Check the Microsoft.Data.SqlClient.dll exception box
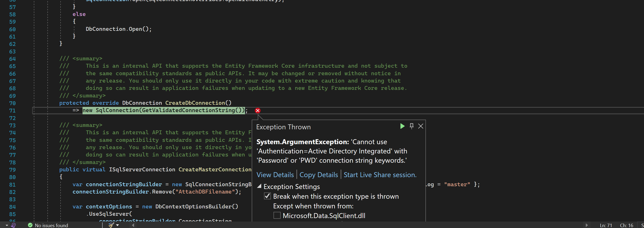644x228 pixels. (x=277, y=216)
